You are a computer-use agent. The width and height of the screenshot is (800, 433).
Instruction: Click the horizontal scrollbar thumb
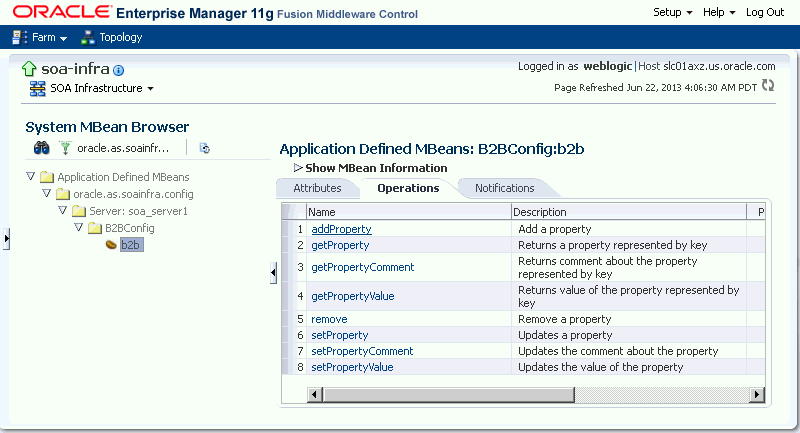pyautogui.click(x=448, y=394)
